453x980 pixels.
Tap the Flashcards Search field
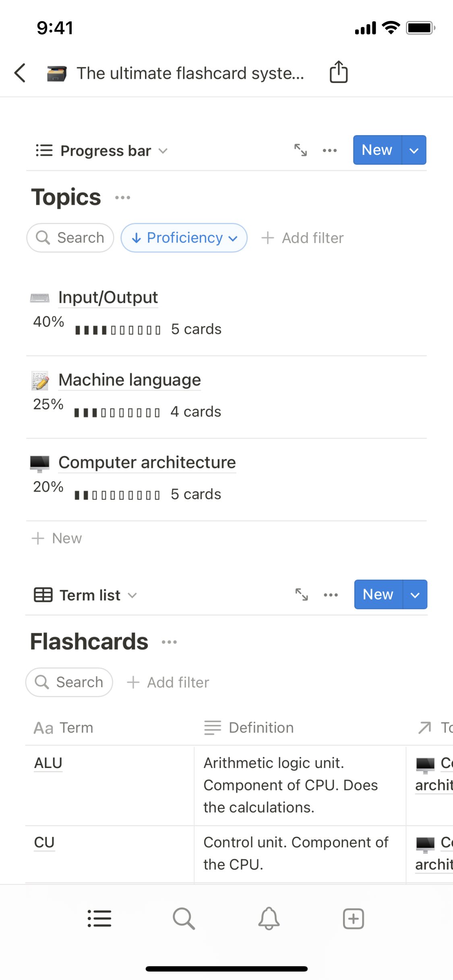pos(69,682)
